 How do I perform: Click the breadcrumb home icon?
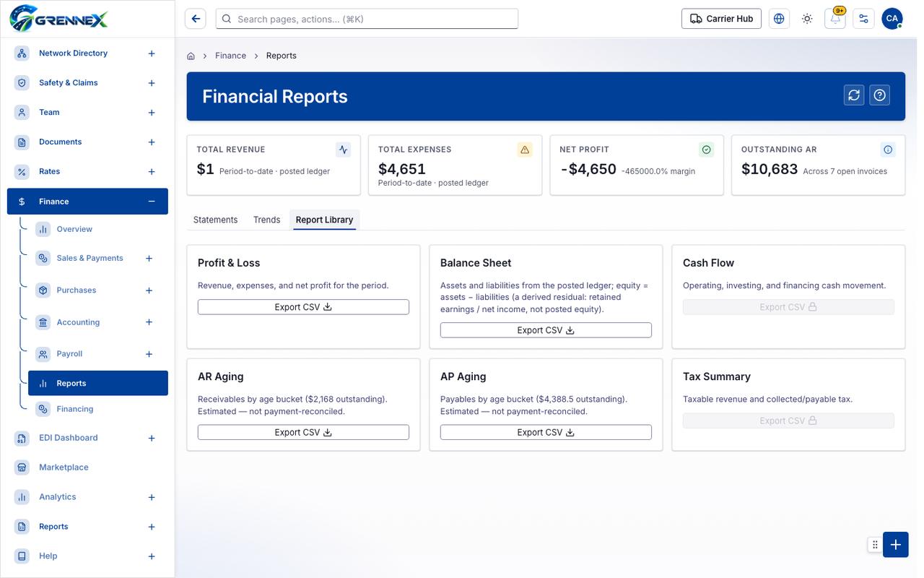[191, 56]
